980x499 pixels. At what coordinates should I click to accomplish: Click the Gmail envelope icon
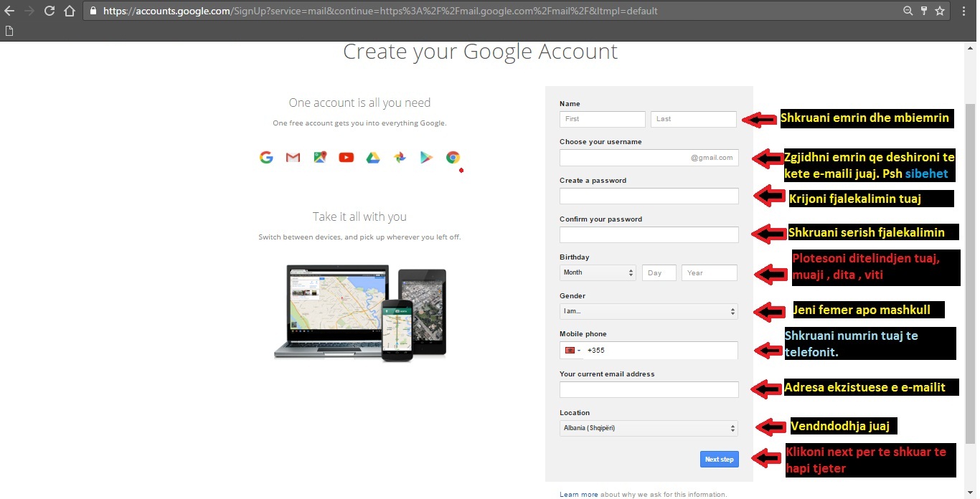[293, 157]
